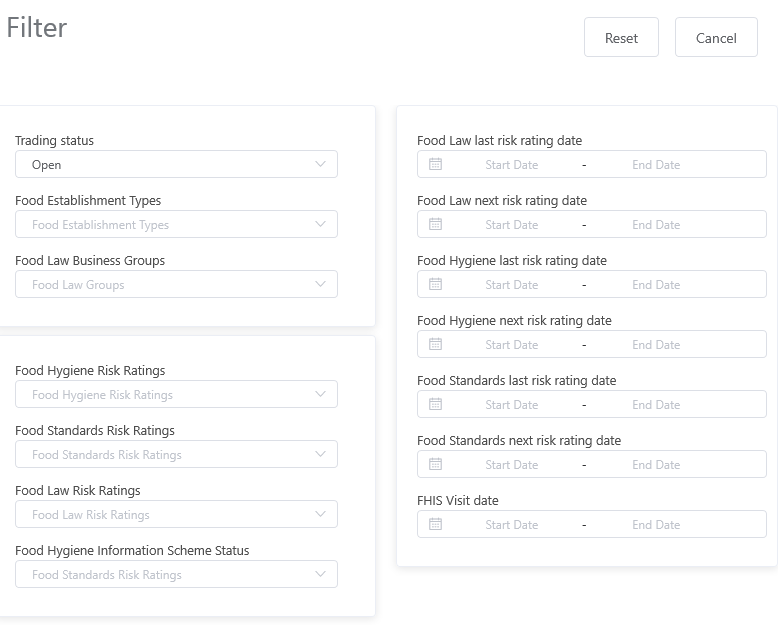
Task: Set Start Date for Food Law last risk rating
Action: pos(512,165)
